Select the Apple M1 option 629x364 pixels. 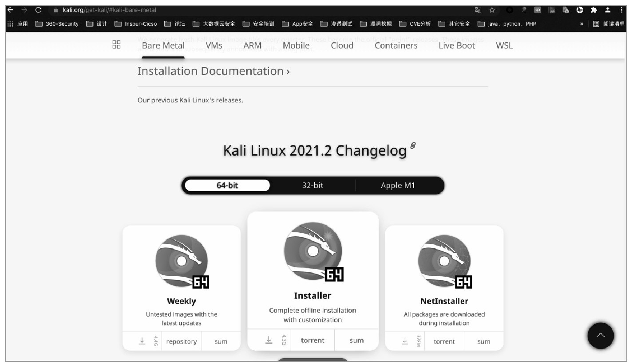pos(398,185)
